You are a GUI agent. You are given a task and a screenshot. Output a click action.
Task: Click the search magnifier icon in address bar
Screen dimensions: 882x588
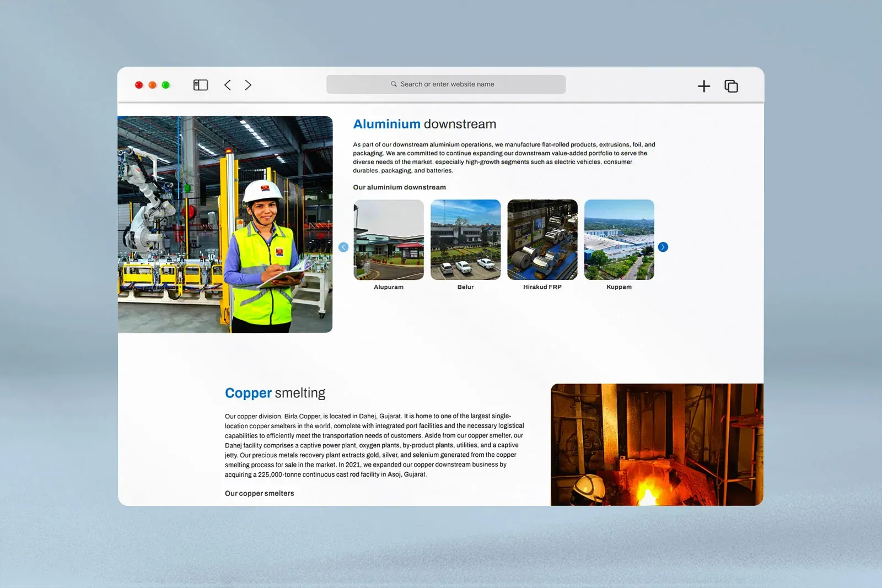394,84
